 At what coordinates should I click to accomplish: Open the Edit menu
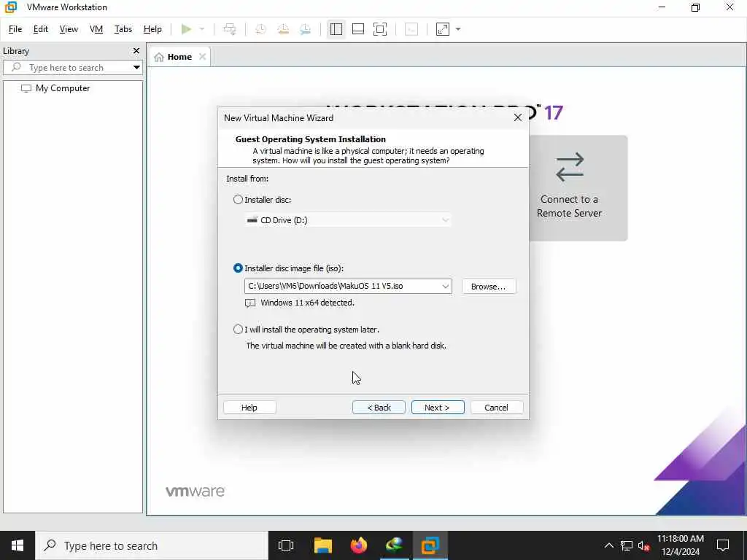[41, 29]
